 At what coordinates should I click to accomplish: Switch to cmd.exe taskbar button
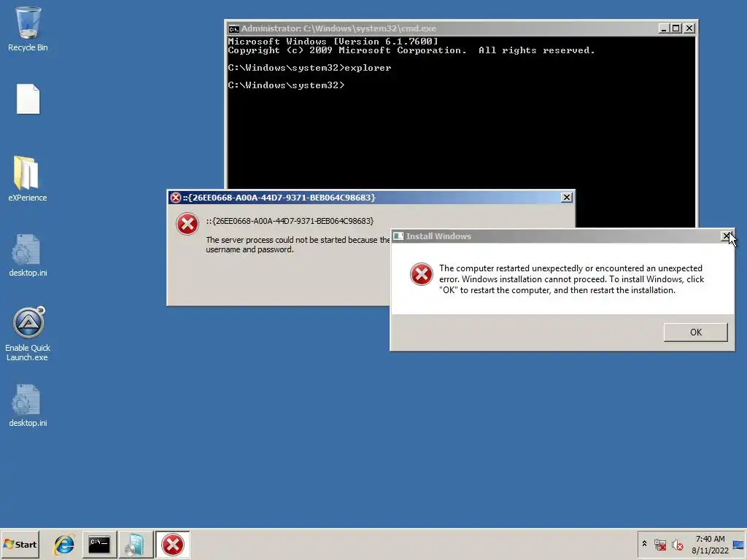99,544
